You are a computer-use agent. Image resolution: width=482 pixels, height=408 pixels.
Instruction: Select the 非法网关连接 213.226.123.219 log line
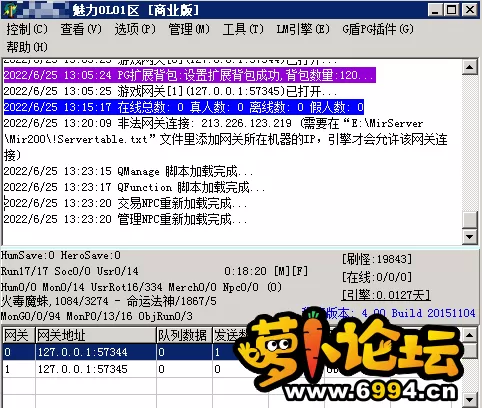[x=225, y=139]
